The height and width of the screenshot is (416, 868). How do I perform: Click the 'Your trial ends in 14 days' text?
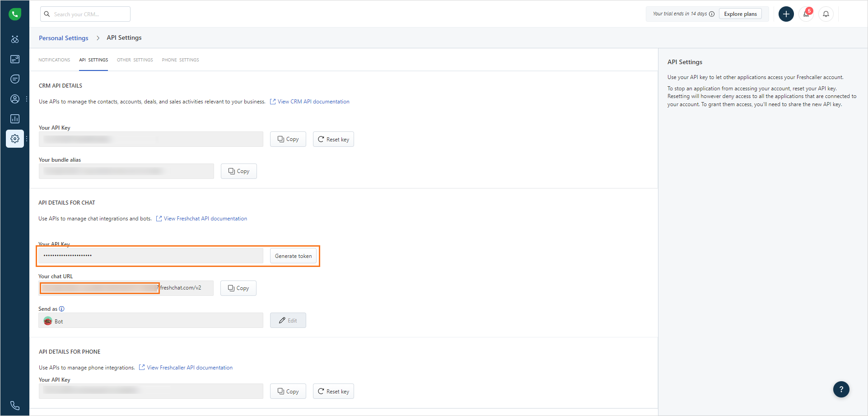[680, 14]
